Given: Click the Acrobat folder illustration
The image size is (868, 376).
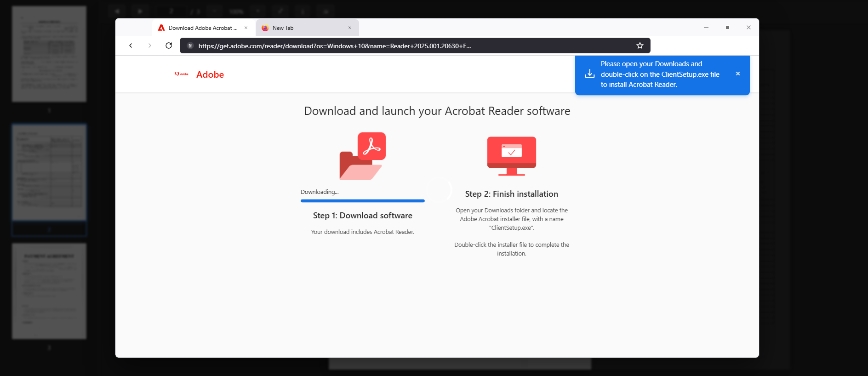Looking at the screenshot, I should point(363,156).
